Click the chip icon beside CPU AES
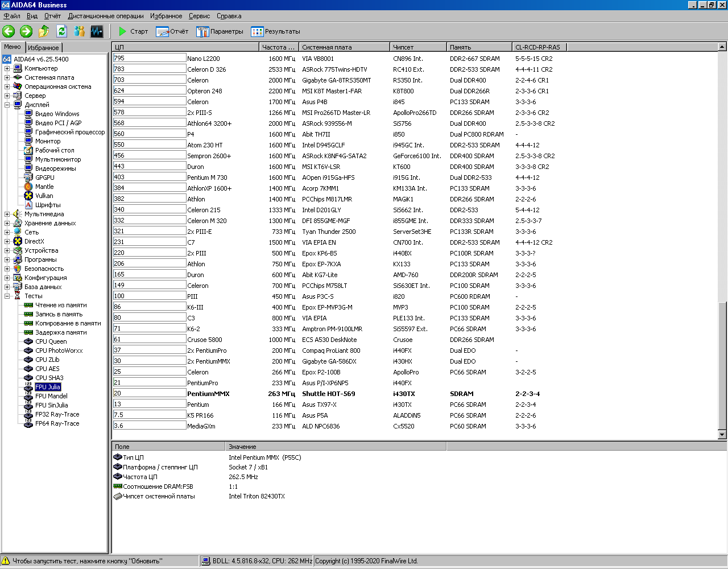Screen dimensions: 728x569 [28, 369]
